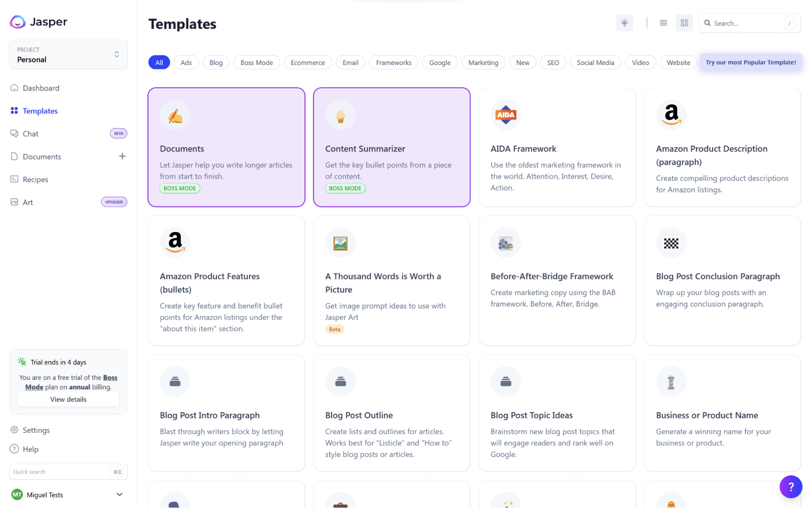Viewport: 812px width, 508px height.
Task: Click the MT user avatar
Action: tap(17, 495)
